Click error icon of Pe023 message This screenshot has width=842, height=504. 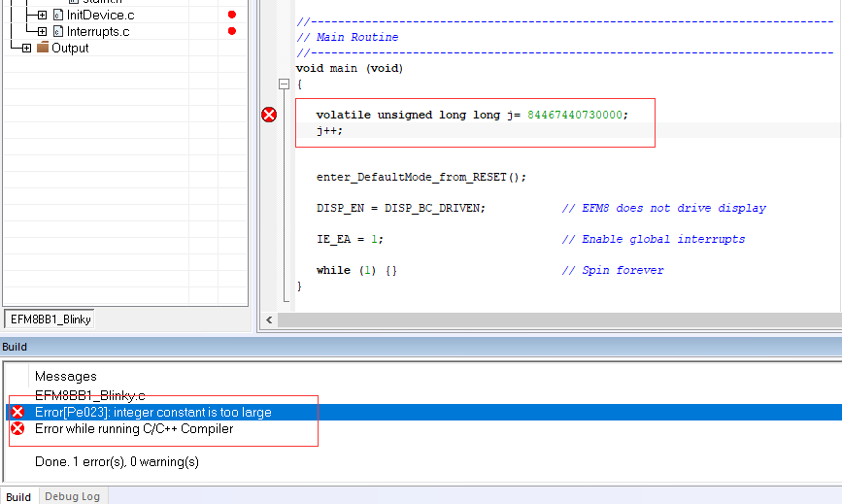(17, 413)
